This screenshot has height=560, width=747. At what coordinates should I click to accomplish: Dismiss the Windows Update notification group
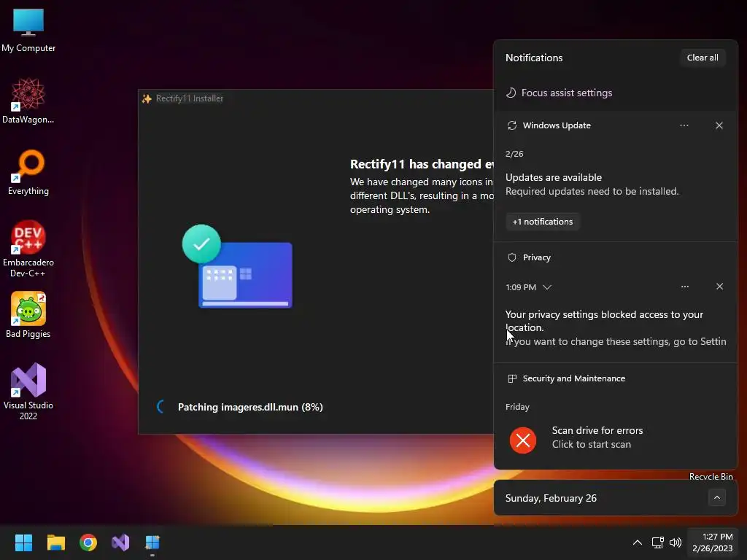pyautogui.click(x=719, y=125)
